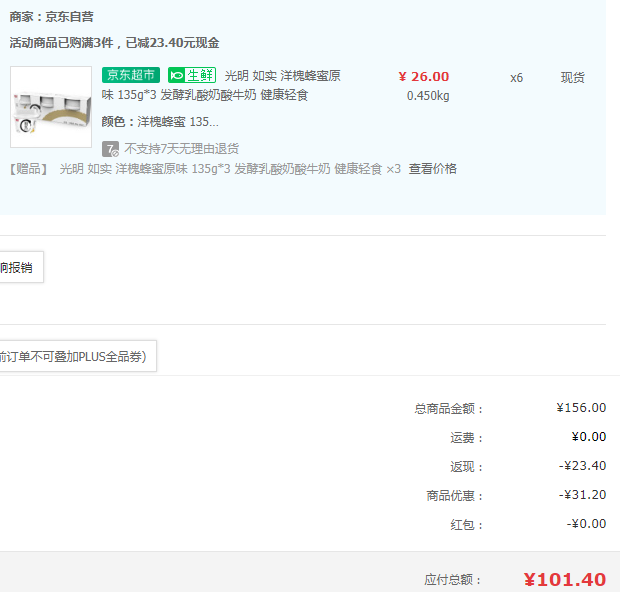Click the 7-day no-return policy icon
The image size is (620, 592).
[110, 149]
